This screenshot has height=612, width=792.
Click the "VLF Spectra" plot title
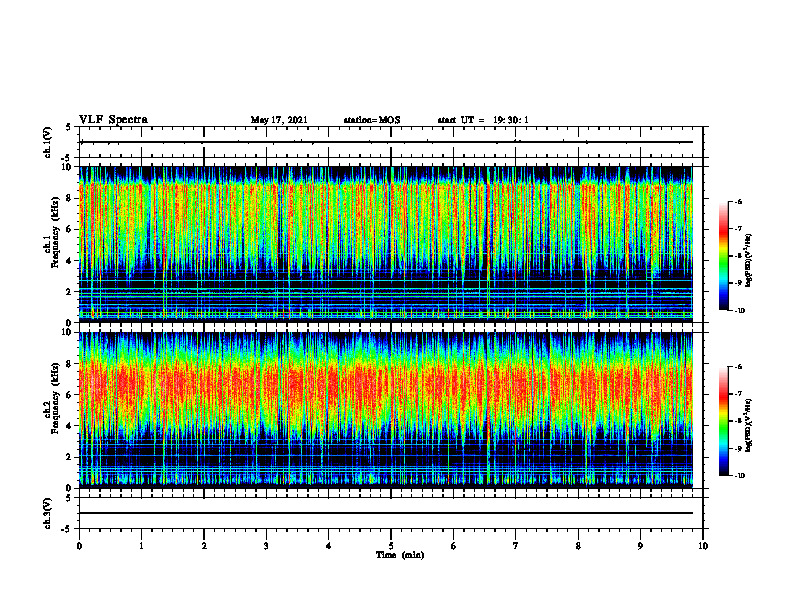click(113, 120)
